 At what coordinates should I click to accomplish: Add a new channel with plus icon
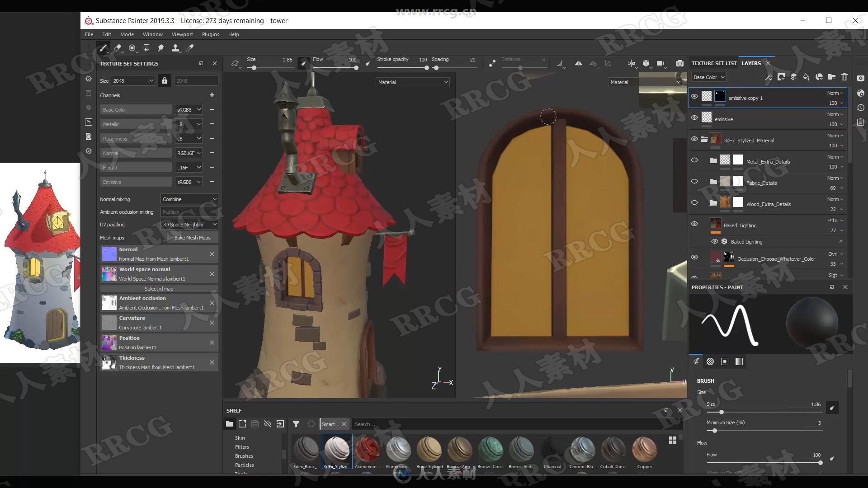tap(212, 95)
